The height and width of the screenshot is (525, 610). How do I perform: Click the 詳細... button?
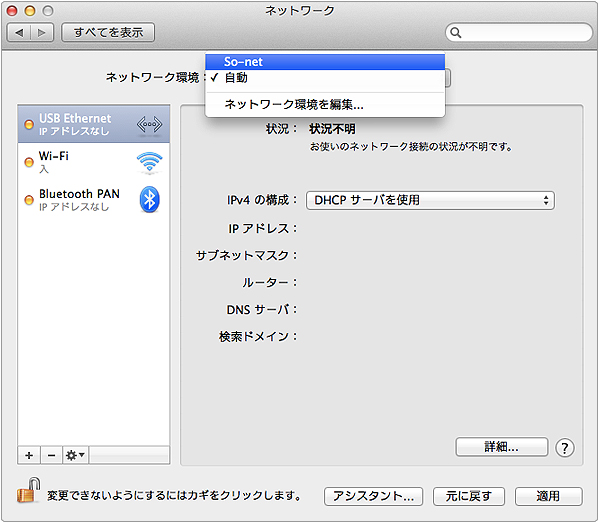coord(501,447)
